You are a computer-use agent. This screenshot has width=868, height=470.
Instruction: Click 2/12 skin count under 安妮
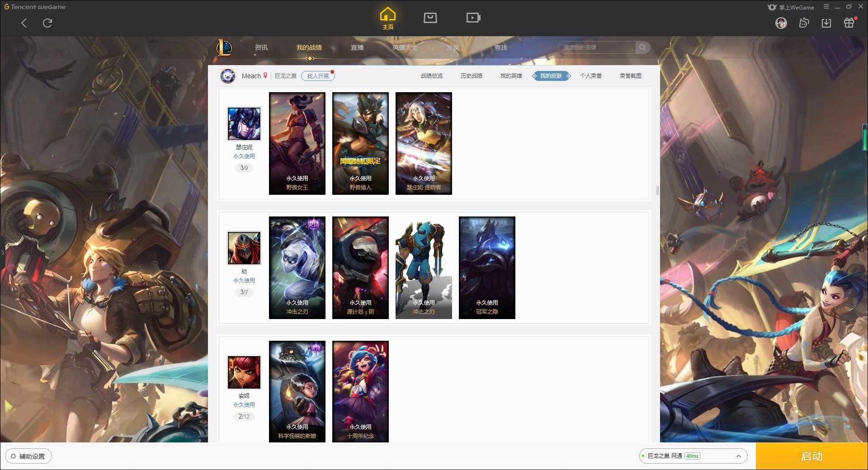coord(244,417)
